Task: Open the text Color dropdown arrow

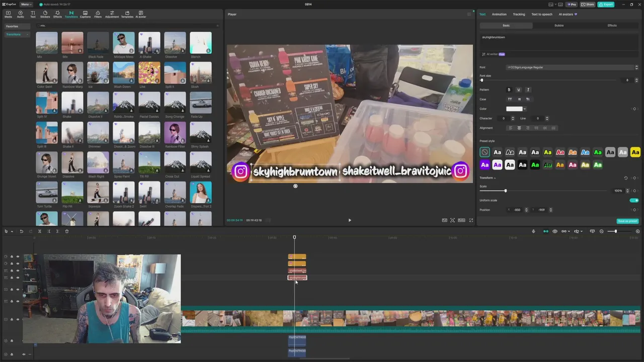Action: (524, 109)
